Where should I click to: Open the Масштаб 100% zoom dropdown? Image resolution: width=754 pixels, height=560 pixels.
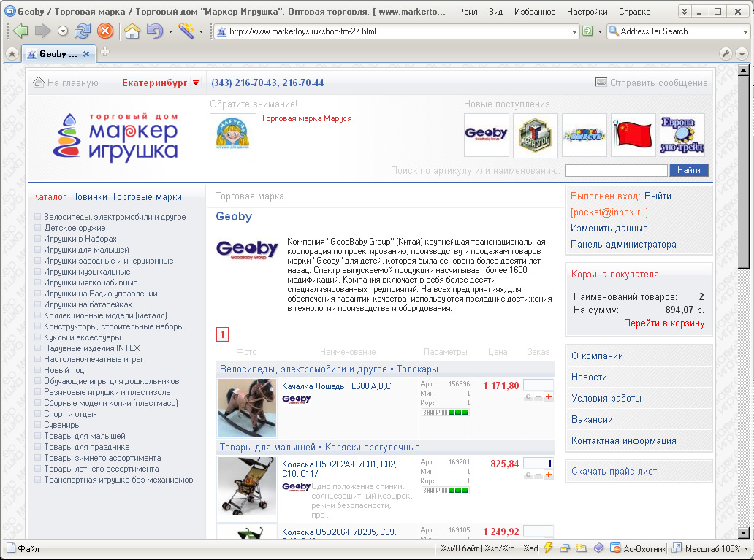coord(746,548)
